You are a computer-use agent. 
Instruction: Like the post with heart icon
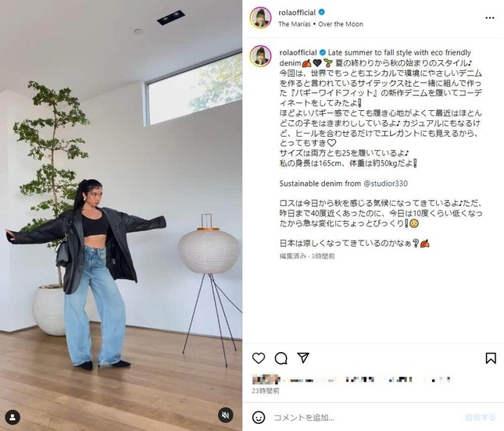pos(259,358)
